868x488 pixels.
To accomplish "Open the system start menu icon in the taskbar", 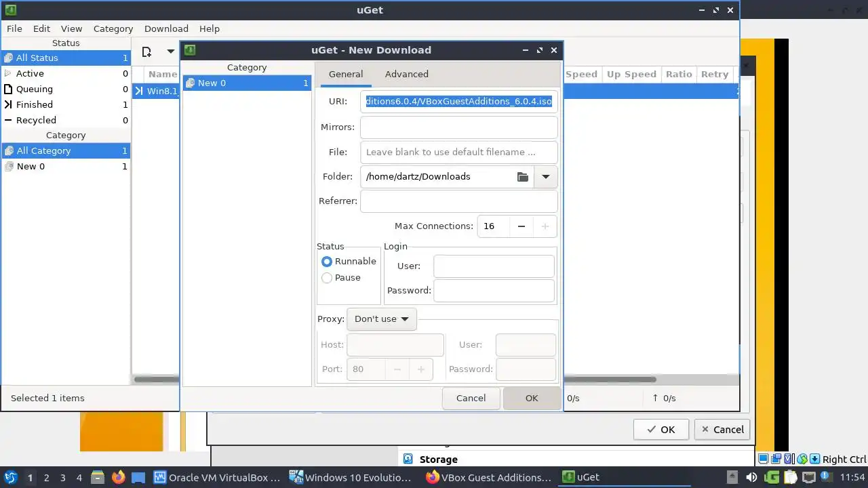I will click(x=11, y=478).
